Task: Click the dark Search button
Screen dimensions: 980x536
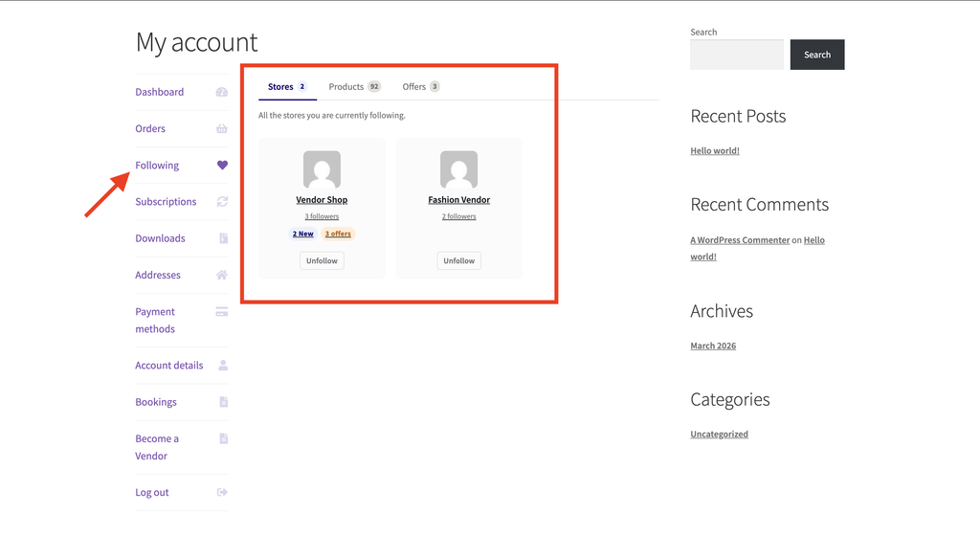Action: [x=817, y=55]
